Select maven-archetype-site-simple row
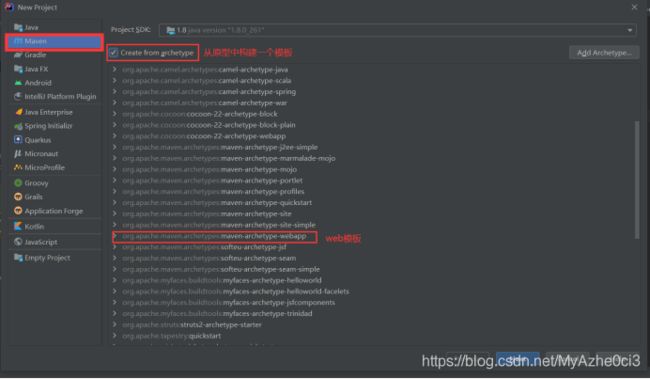The height and width of the screenshot is (379, 650). pyautogui.click(x=219, y=225)
